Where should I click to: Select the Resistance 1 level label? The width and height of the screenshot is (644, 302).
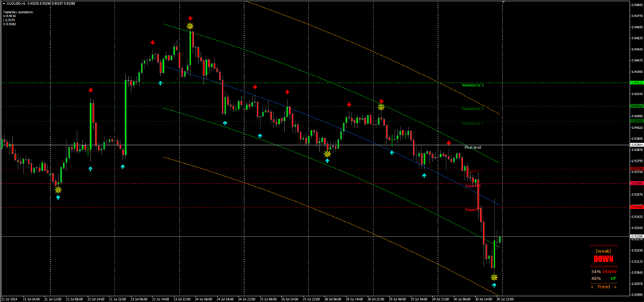click(472, 123)
